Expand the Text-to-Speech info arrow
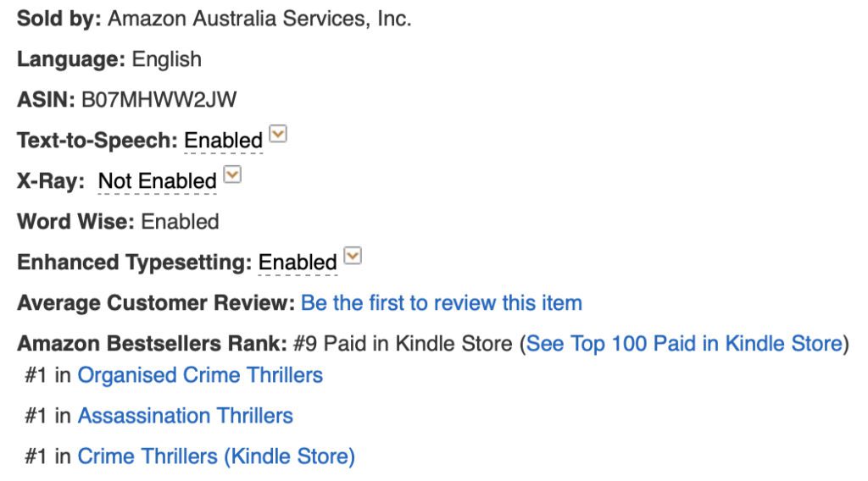 pos(278,135)
